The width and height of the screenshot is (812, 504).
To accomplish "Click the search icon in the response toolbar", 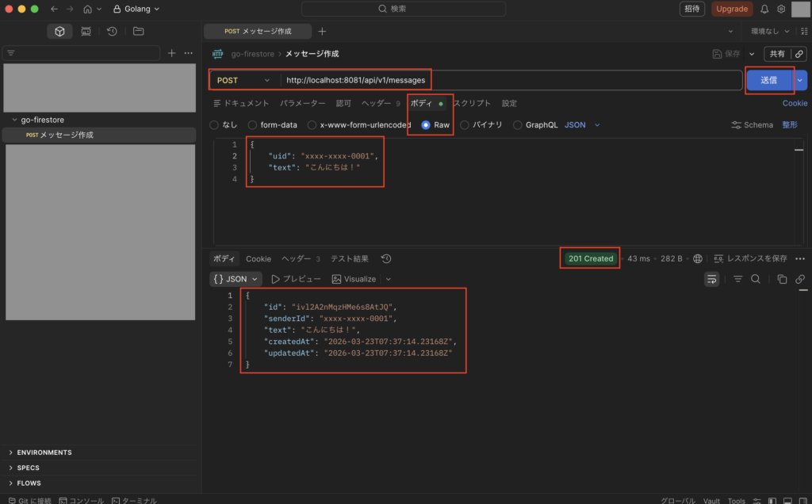I will tap(756, 279).
